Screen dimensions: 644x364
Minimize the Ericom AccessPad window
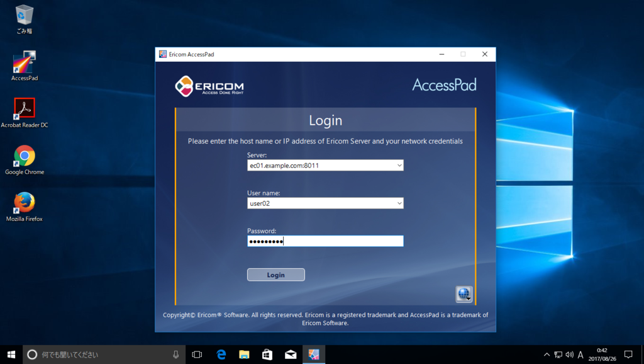441,54
